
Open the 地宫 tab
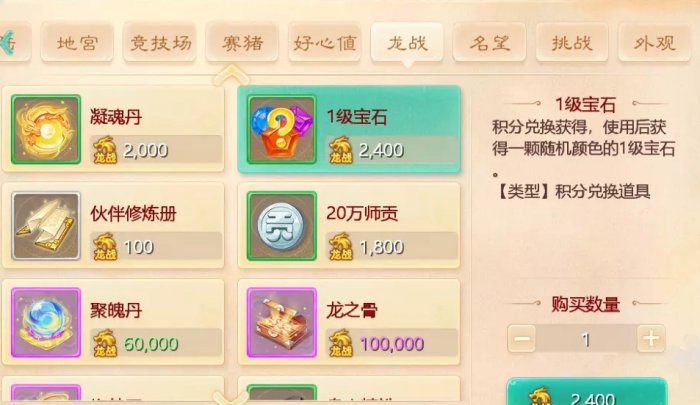tap(77, 43)
